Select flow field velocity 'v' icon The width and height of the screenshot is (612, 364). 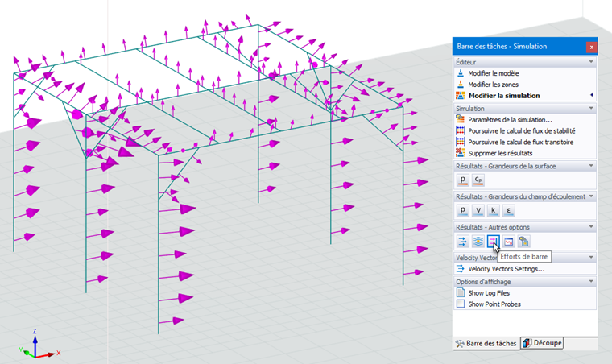pyautogui.click(x=478, y=210)
